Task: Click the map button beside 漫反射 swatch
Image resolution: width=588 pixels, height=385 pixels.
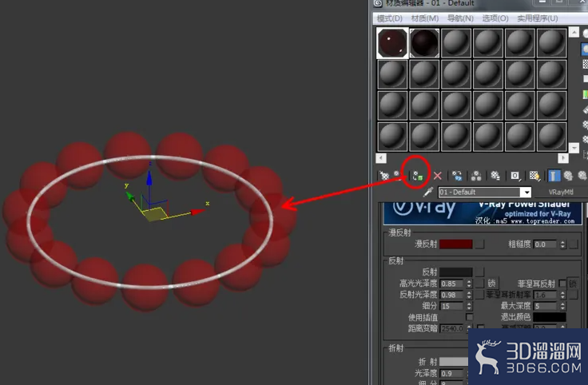Action: [x=479, y=244]
